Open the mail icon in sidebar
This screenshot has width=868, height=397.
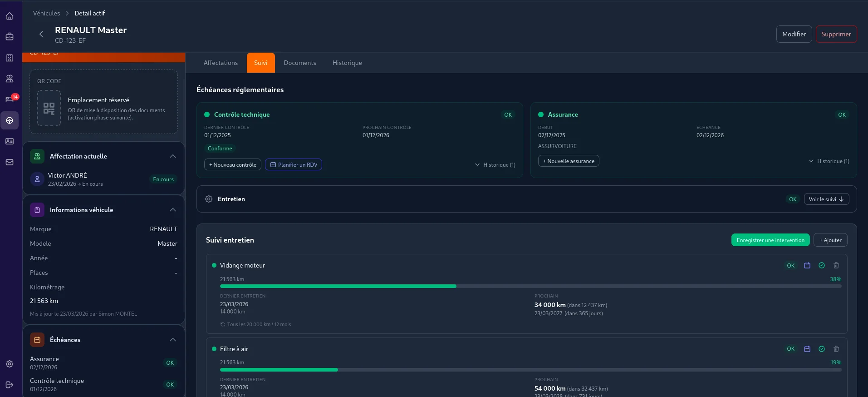(x=10, y=162)
